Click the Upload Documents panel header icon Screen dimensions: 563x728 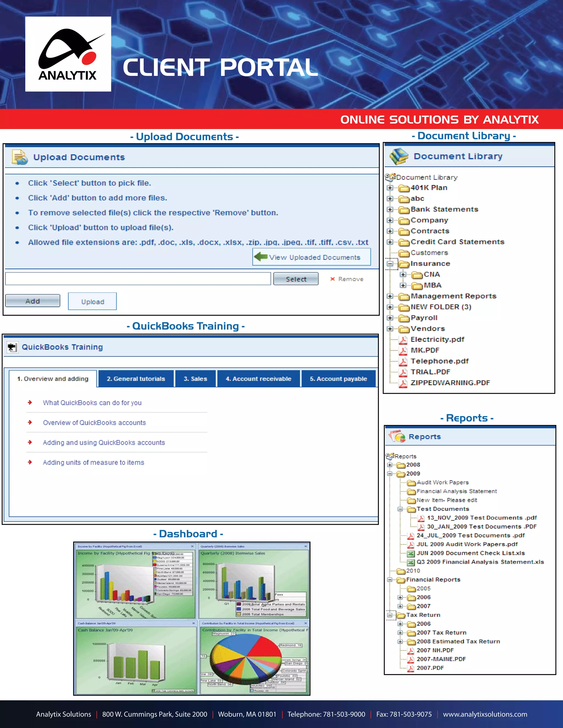(20, 157)
